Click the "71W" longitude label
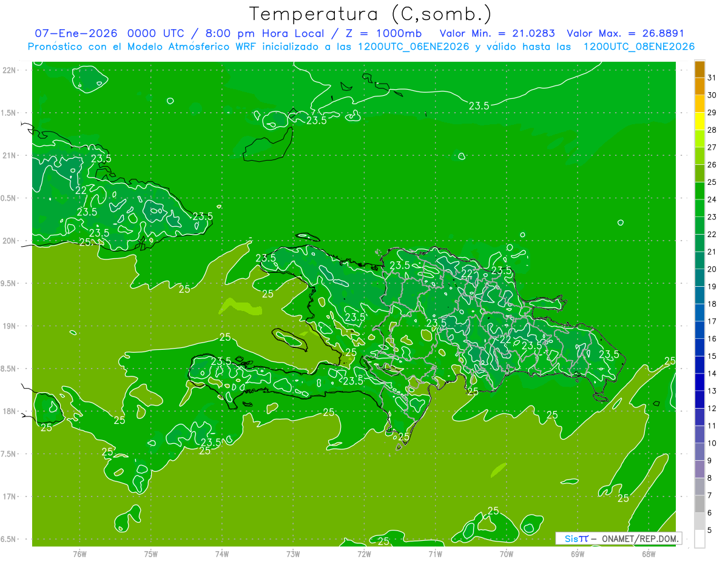Viewport: 728px width, 562px height. tap(435, 554)
